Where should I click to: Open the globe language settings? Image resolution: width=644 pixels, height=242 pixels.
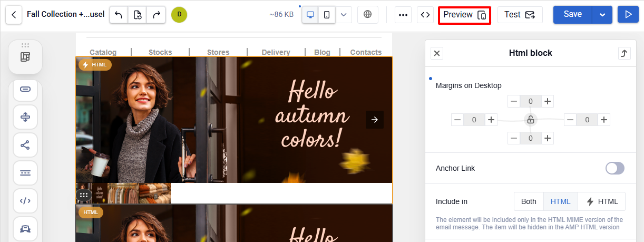(x=368, y=15)
